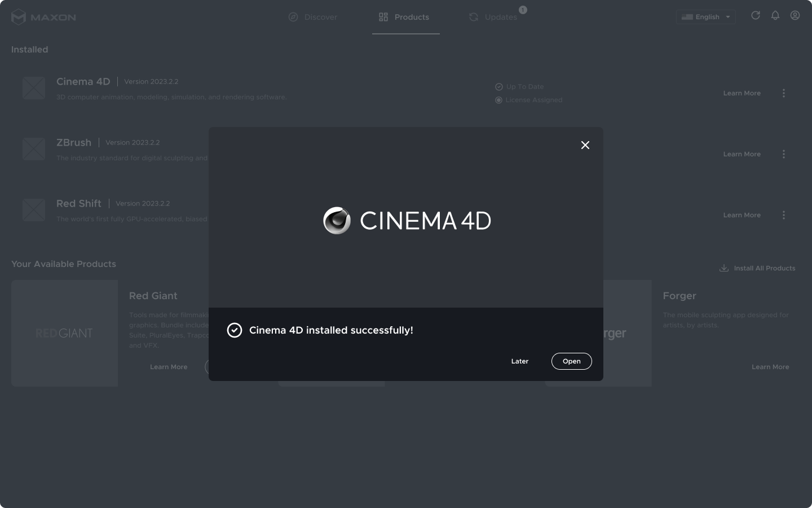Click Learn More for ZBrush
812x508 pixels.
742,154
